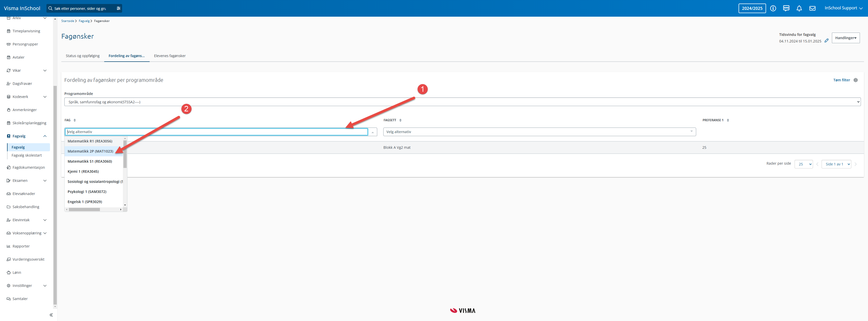The image size is (868, 321).
Task: Click the dropdown list horizontal scrollbar
Action: tap(84, 210)
